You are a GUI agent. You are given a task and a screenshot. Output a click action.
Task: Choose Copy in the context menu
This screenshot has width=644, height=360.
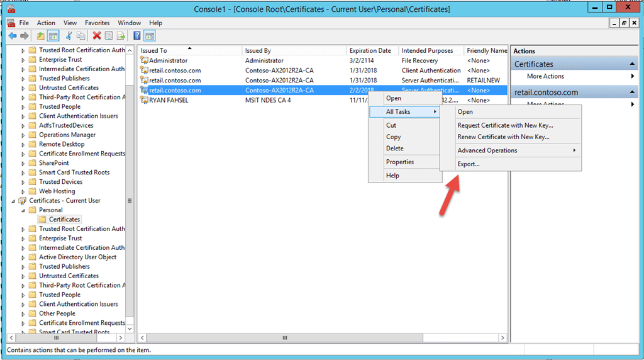click(x=405, y=137)
